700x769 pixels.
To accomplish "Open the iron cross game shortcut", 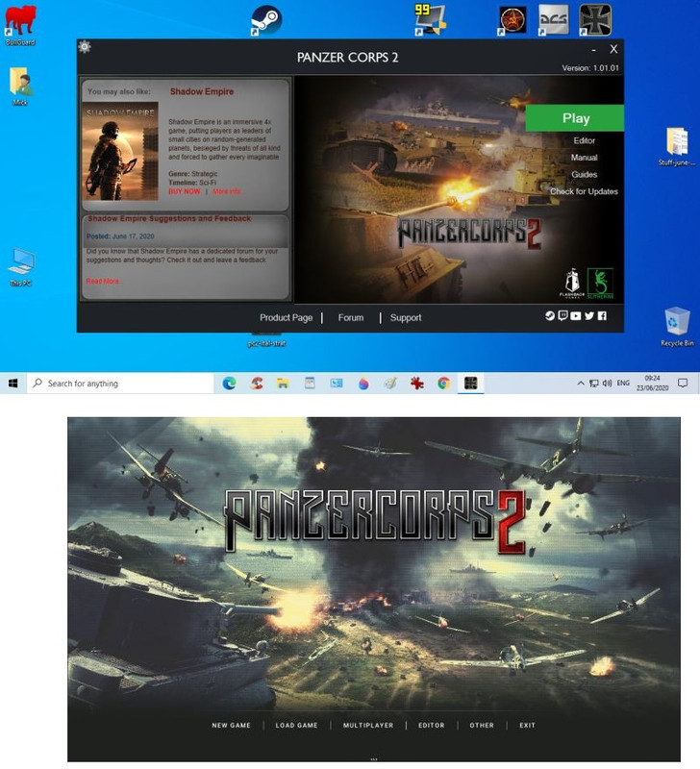I will (x=595, y=20).
